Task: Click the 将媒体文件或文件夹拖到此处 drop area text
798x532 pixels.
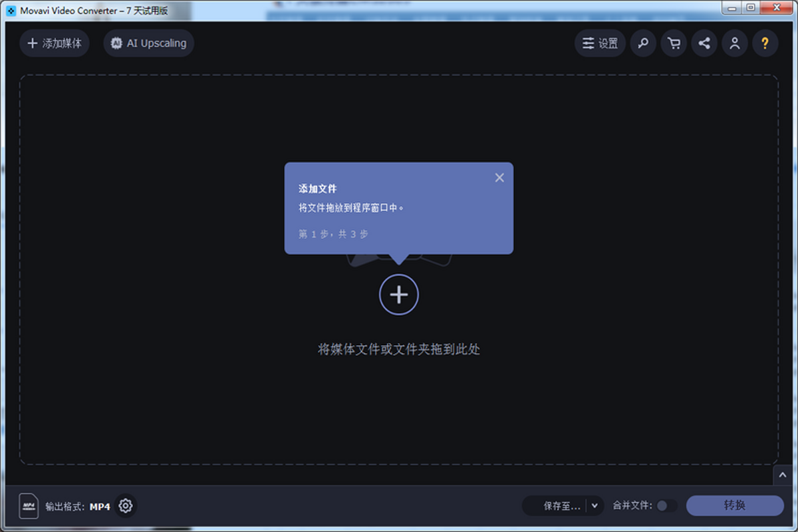Action: pyautogui.click(x=399, y=349)
